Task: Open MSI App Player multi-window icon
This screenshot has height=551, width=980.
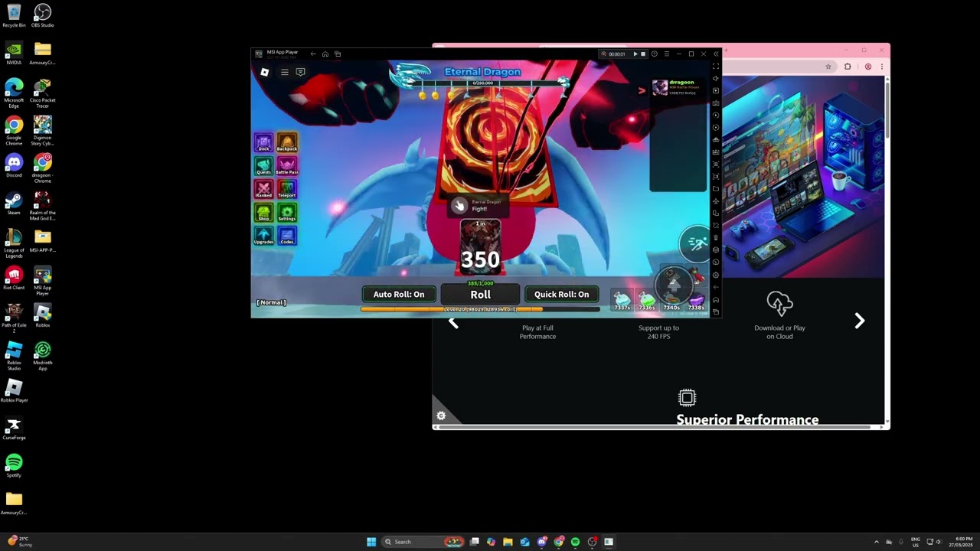Action: (338, 54)
